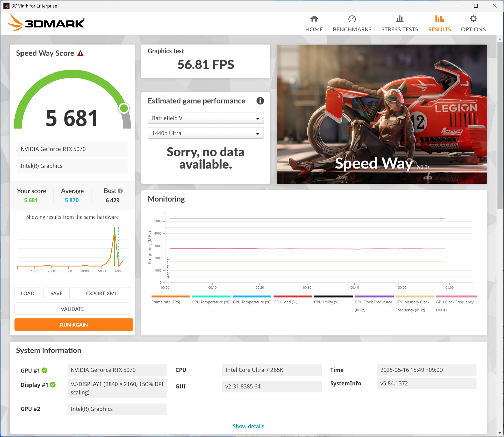Image resolution: width=504 pixels, height=437 pixels.
Task: Click the green dot on the score gauge
Action: (124, 108)
